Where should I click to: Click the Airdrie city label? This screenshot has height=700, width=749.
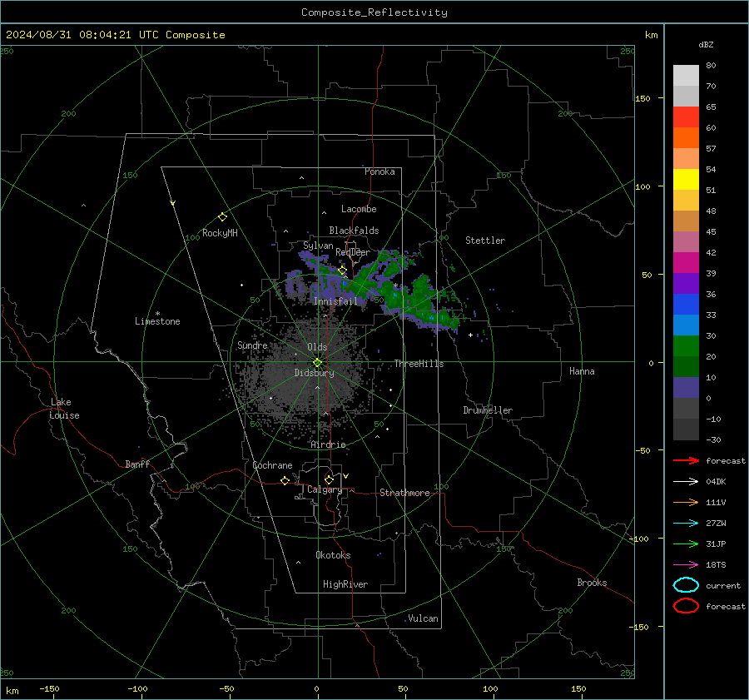click(x=328, y=444)
